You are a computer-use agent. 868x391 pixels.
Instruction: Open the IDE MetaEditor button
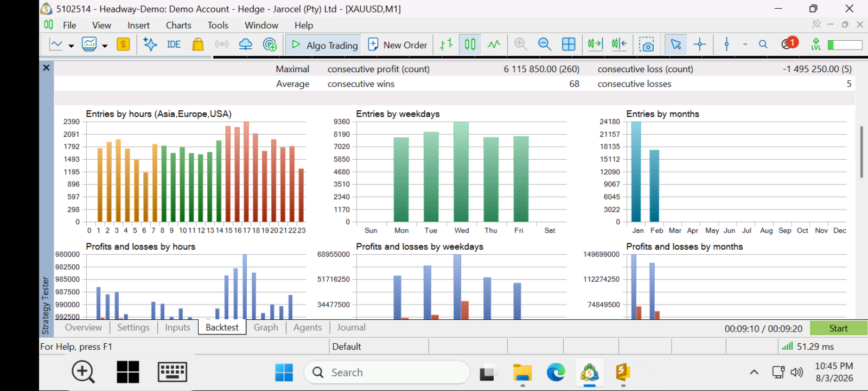click(174, 45)
